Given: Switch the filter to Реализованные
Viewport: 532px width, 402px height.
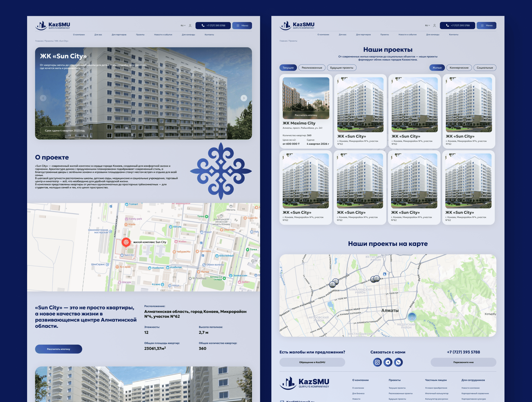Looking at the screenshot, I should (312, 68).
